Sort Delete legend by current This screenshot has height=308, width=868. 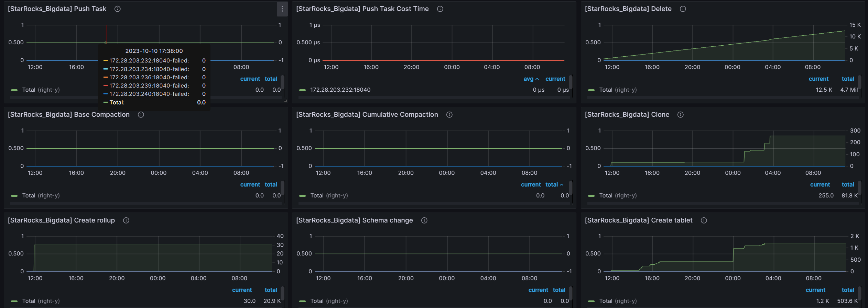818,79
